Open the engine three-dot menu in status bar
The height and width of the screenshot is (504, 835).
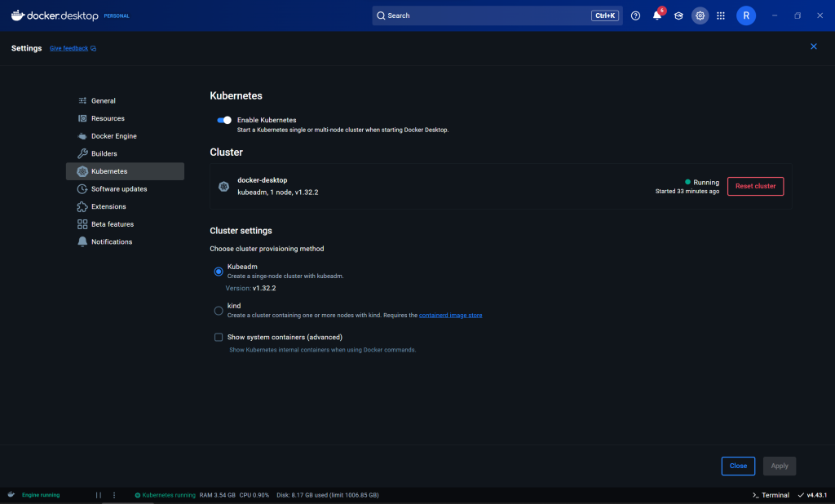coord(114,495)
